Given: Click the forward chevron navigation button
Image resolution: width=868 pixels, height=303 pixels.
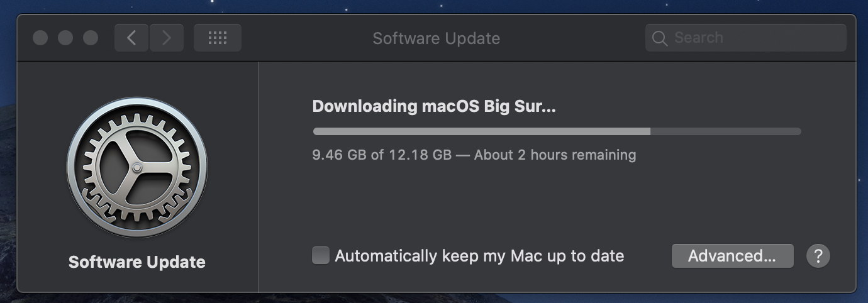Looking at the screenshot, I should click(167, 38).
